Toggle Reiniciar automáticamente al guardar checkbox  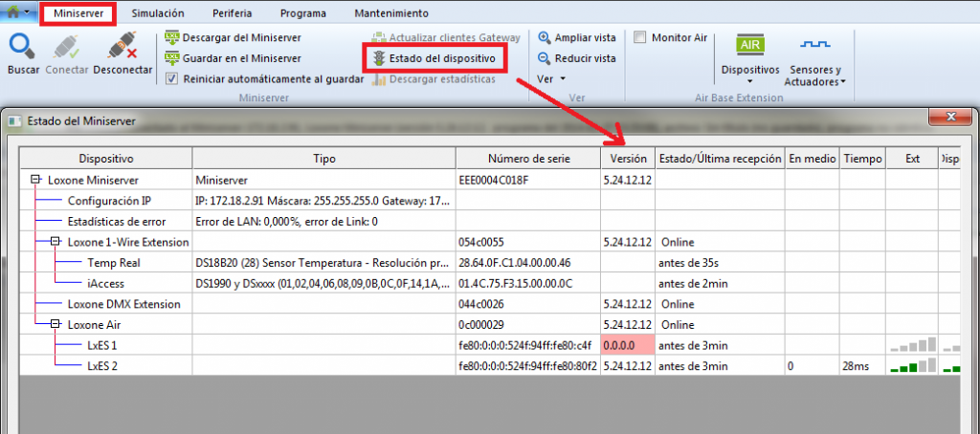(x=172, y=79)
